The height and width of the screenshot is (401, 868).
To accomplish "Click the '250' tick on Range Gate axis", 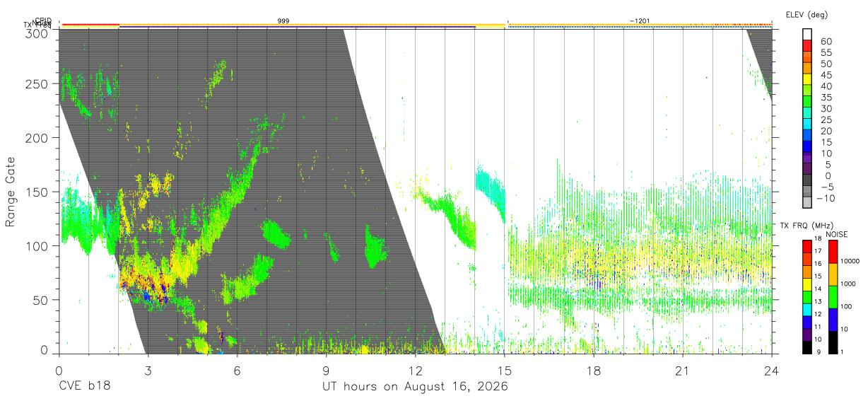I will pos(37,84).
